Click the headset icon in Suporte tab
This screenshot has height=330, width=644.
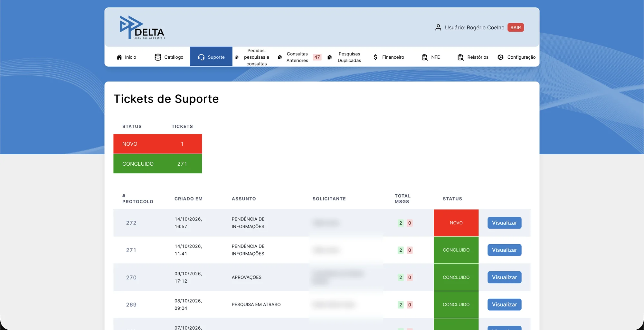[201, 57]
